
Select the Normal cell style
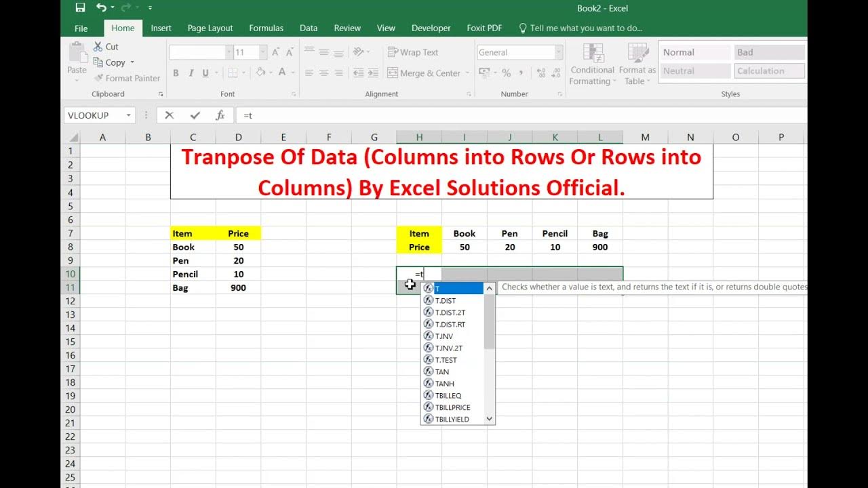694,52
